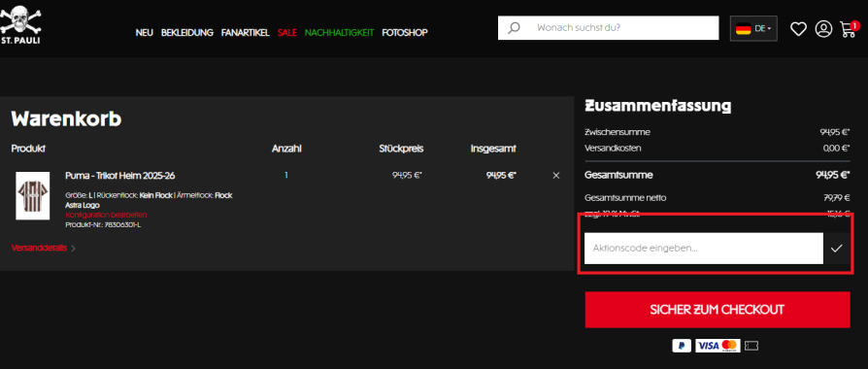Remove the Puma Trikot from cart

pos(555,176)
